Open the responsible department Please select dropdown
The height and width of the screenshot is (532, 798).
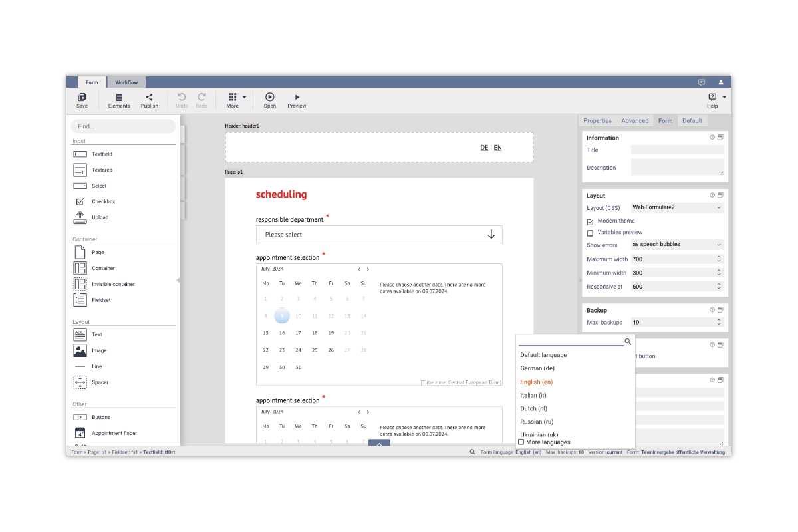[379, 234]
